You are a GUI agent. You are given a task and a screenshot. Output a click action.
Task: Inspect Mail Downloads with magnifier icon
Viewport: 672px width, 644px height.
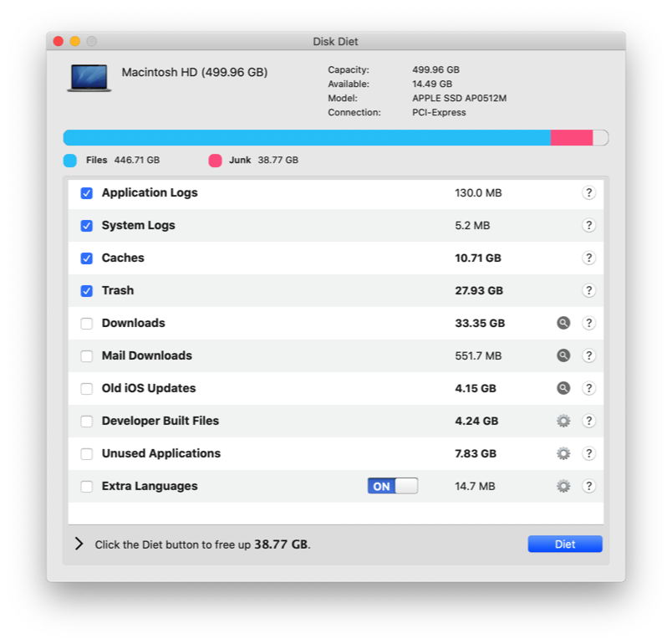[x=563, y=355]
